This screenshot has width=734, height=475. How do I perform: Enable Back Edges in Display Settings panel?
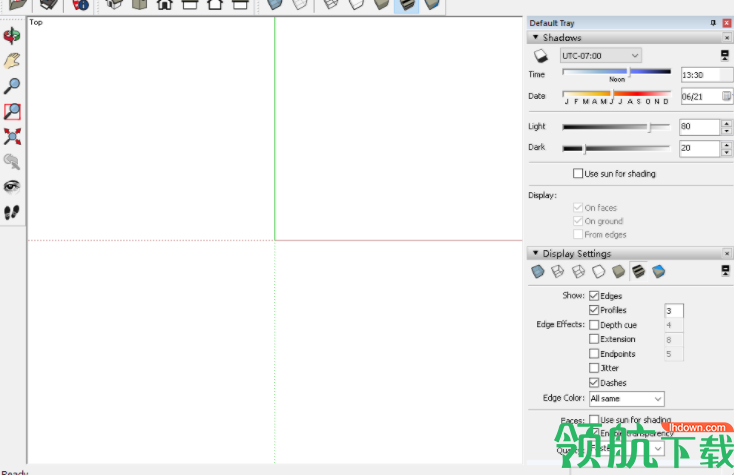(558, 271)
